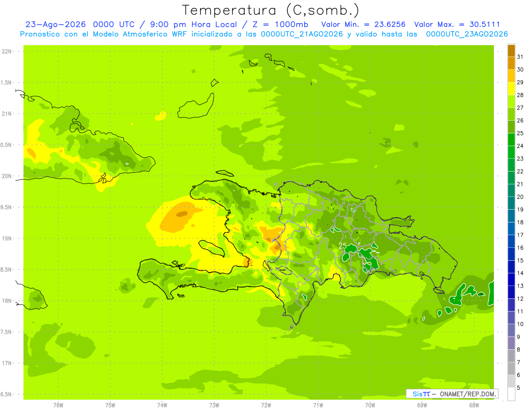Click the 75W longitude label
Screen dimensions: 532x411
click(110, 405)
